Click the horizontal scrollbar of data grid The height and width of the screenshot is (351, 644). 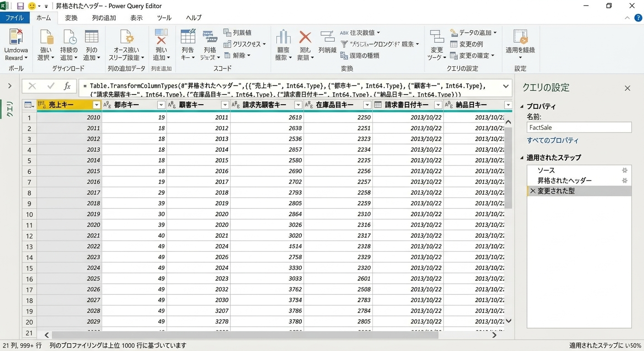[x=245, y=335]
